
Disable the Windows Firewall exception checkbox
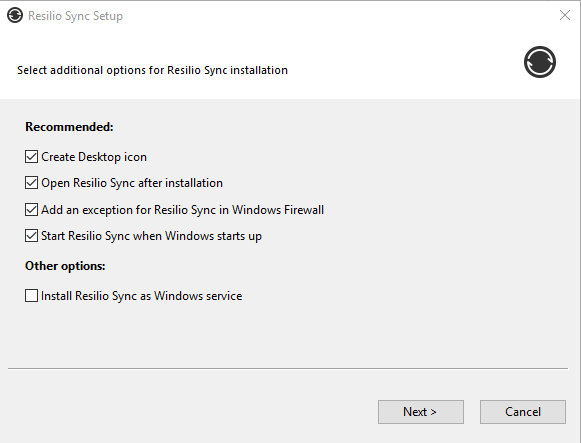pos(31,210)
